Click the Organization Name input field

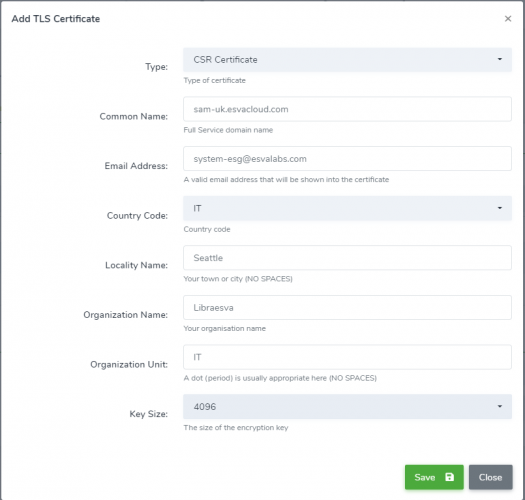click(347, 307)
